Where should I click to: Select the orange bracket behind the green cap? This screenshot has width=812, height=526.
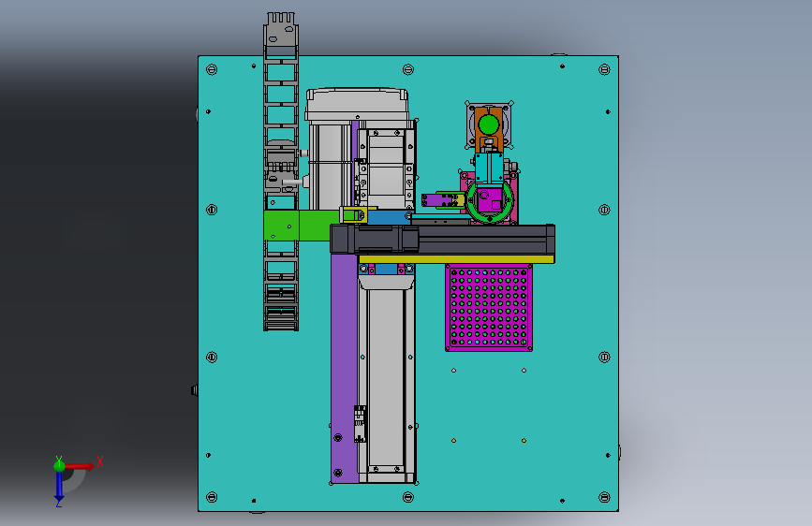[x=488, y=129]
